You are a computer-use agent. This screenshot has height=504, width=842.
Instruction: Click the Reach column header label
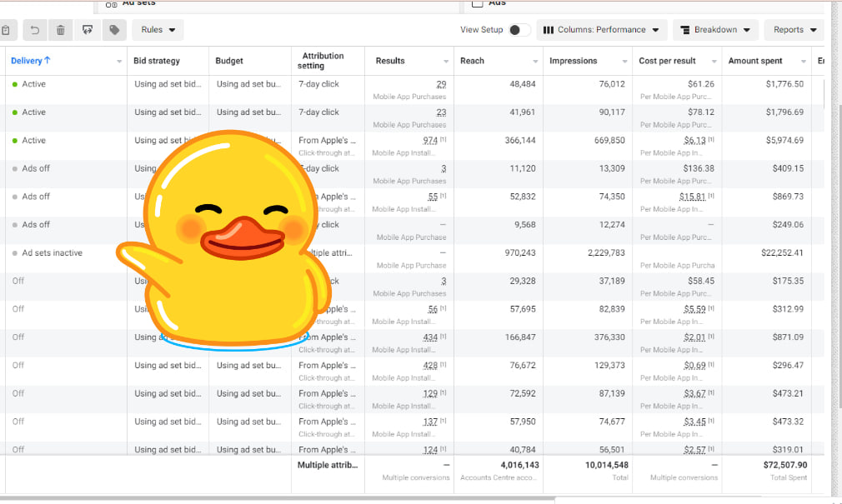(472, 61)
